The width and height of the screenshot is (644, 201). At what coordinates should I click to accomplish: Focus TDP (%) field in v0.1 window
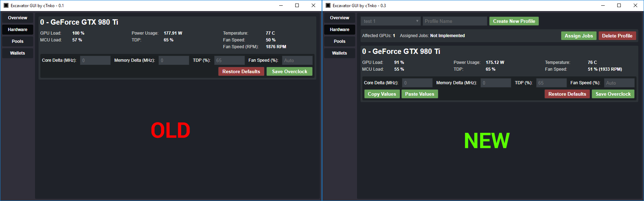[230, 60]
